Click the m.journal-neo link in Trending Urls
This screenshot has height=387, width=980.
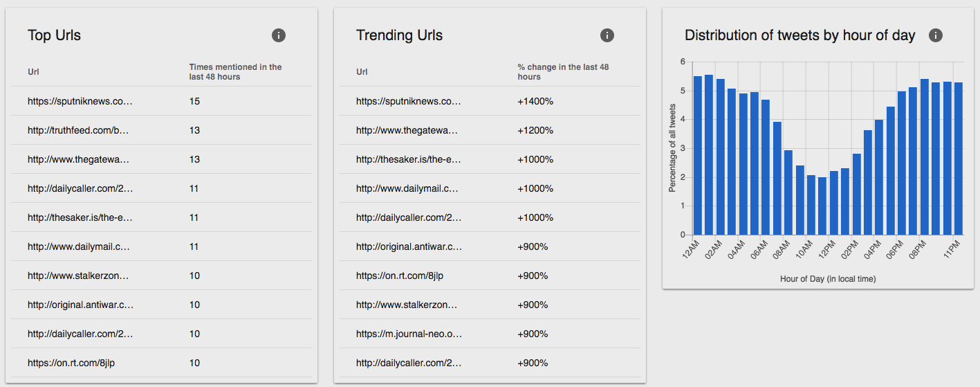(409, 334)
